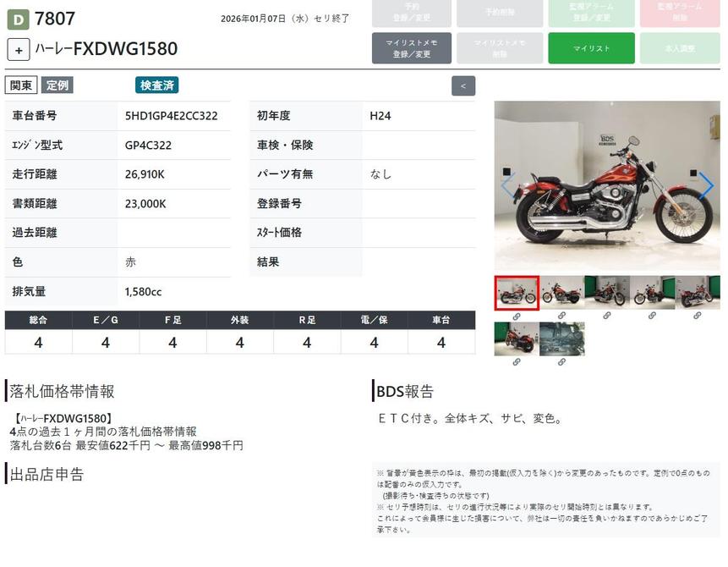Click the main motorcycle photo
The width and height of the screenshot is (728, 567).
click(x=606, y=185)
